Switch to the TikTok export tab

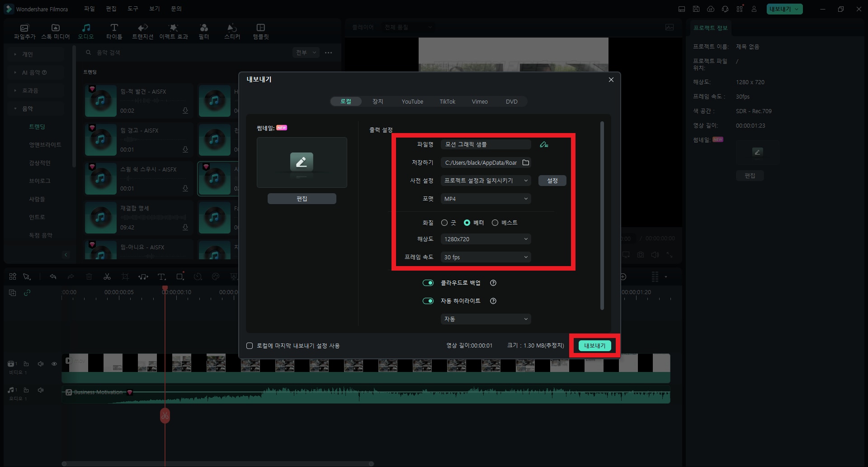[x=448, y=101]
